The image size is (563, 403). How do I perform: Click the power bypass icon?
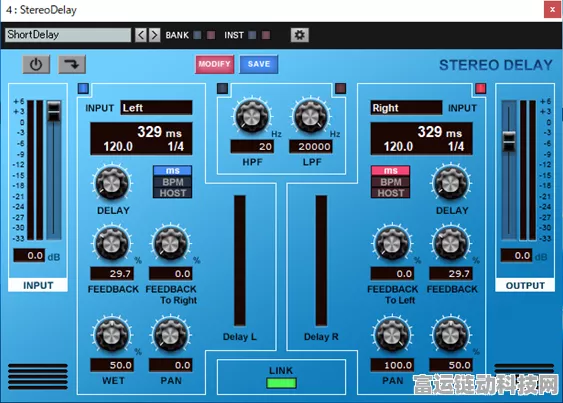36,65
